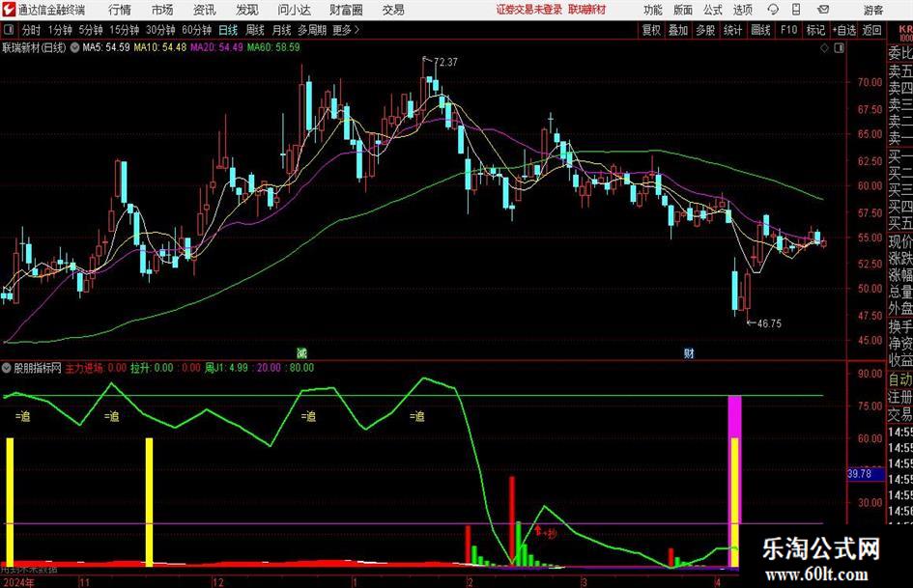Image resolution: width=913 pixels, height=588 pixels.
Task: Click the diamond icon at chart top right
Action: click(x=824, y=48)
